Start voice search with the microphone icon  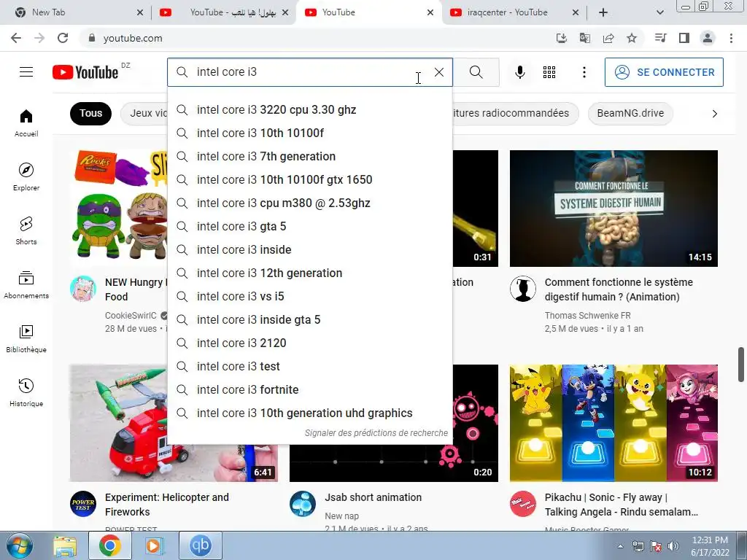coord(519,72)
